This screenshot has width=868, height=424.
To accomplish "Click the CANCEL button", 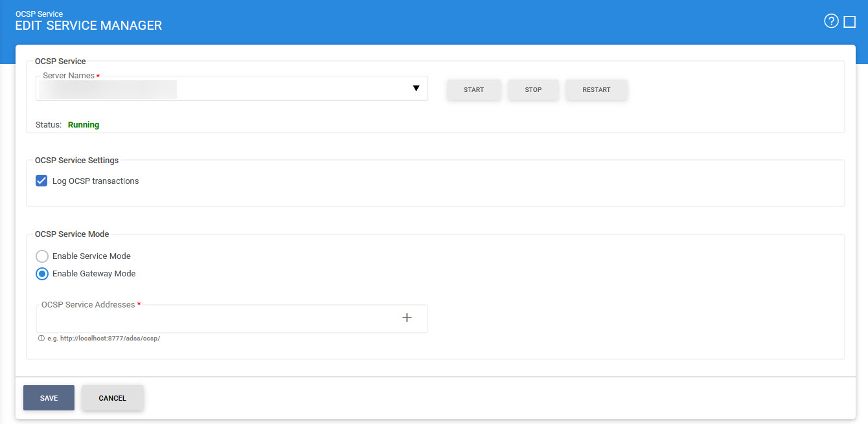I will [x=112, y=398].
